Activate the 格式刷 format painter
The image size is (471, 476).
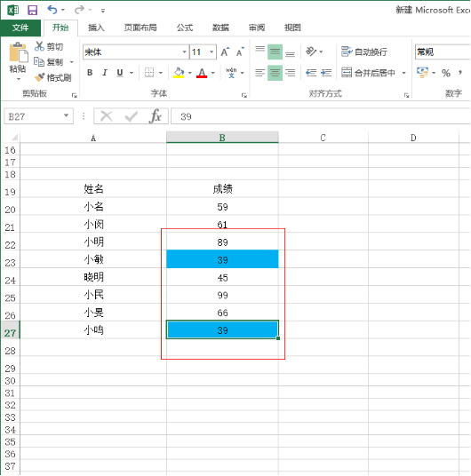52,78
